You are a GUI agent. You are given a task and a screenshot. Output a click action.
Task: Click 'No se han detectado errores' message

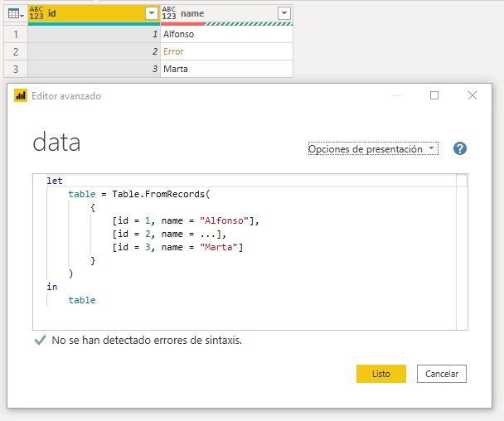point(147,340)
